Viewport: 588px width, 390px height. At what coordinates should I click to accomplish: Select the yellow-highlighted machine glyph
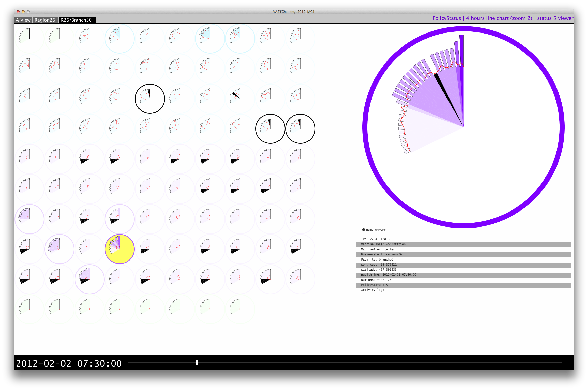coord(120,249)
